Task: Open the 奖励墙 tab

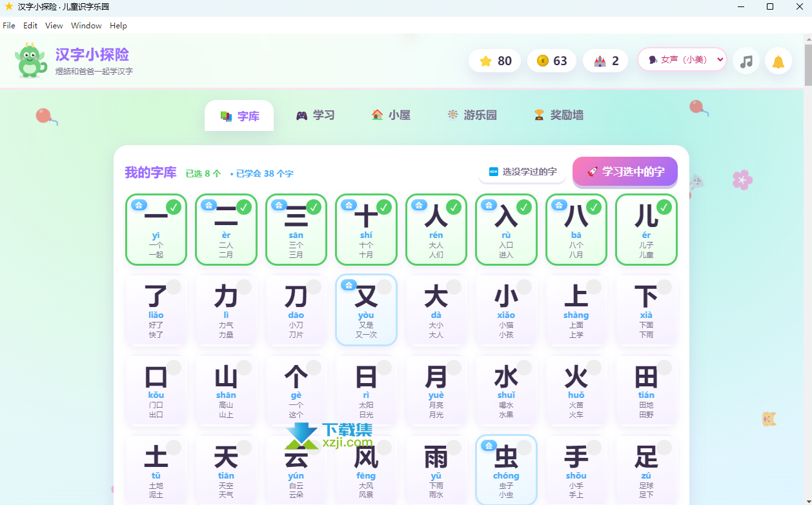Action: (x=558, y=115)
